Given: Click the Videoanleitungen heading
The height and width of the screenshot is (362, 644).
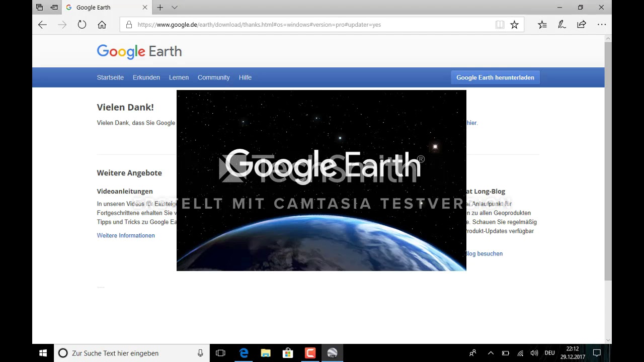Looking at the screenshot, I should point(125,191).
